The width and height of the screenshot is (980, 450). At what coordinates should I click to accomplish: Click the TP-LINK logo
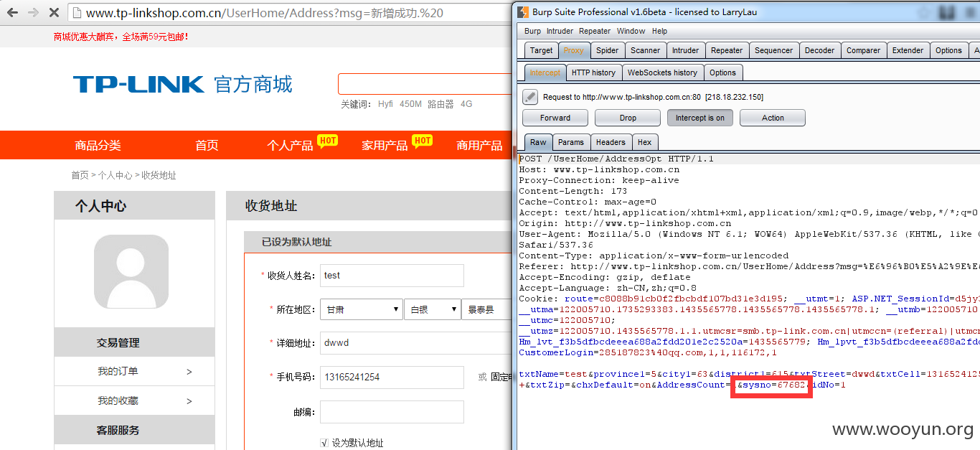coord(138,84)
